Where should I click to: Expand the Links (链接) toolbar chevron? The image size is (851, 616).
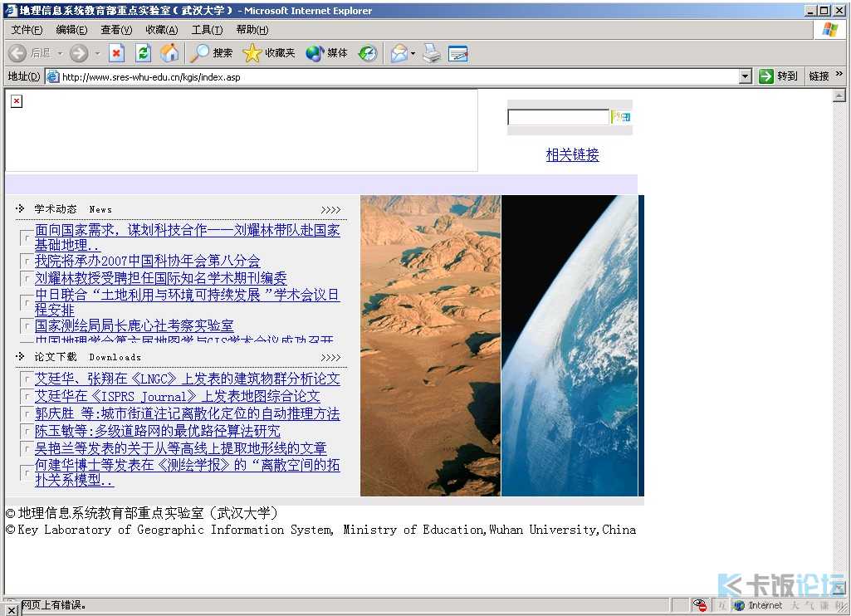pyautogui.click(x=839, y=74)
